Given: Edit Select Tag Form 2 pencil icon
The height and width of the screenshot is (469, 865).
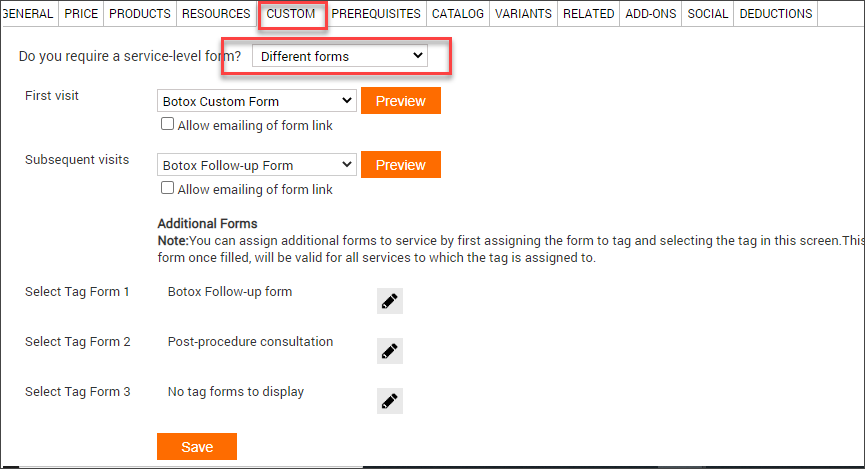Looking at the screenshot, I should point(389,351).
